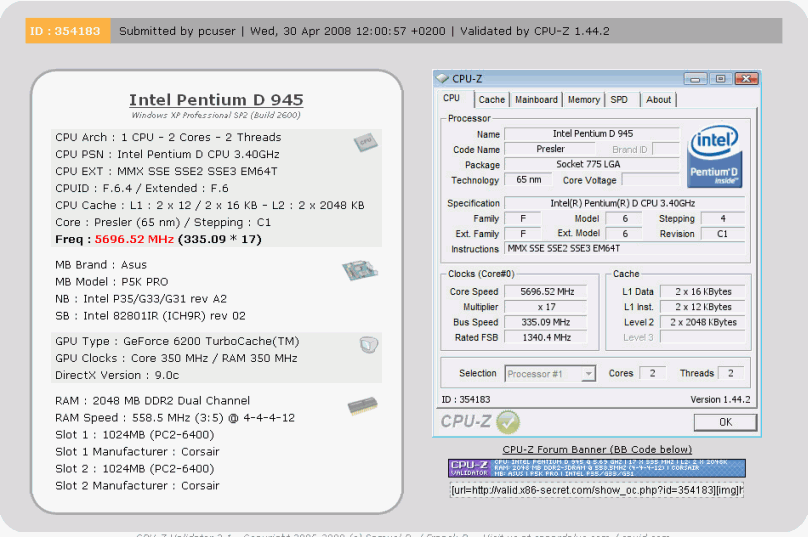Click the CPU-Z validated green checkmark logo
The height and width of the screenshot is (537, 808).
[508, 422]
